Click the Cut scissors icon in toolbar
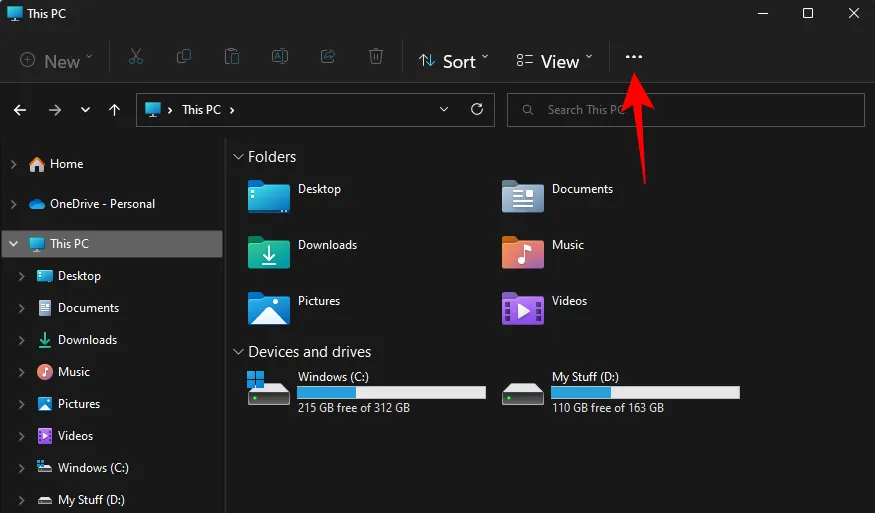The width and height of the screenshot is (875, 513). pyautogui.click(x=136, y=57)
